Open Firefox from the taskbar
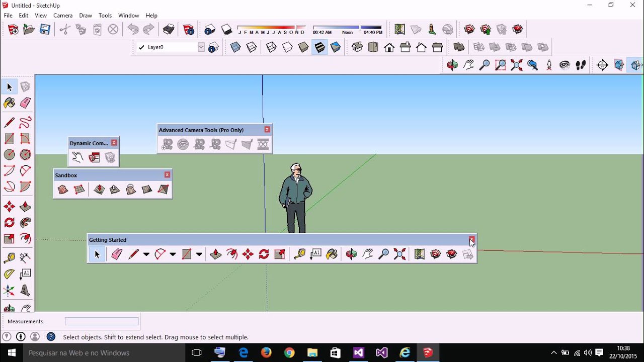This screenshot has height=362, width=644. (x=266, y=353)
